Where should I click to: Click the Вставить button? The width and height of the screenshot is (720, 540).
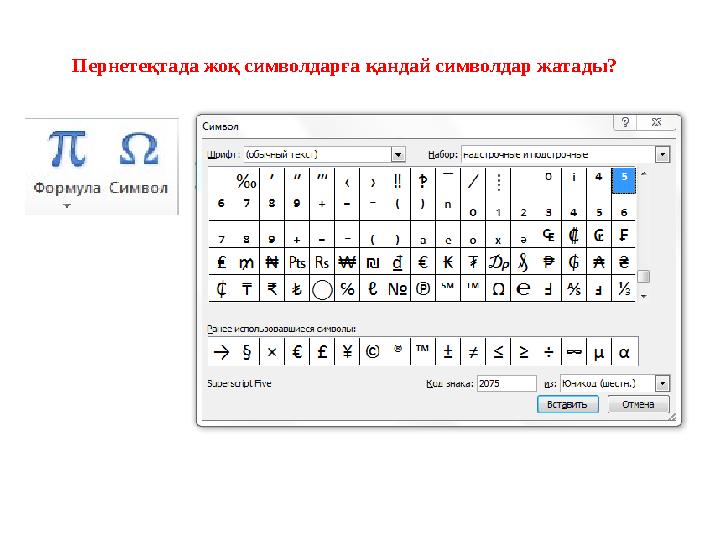pos(568,404)
